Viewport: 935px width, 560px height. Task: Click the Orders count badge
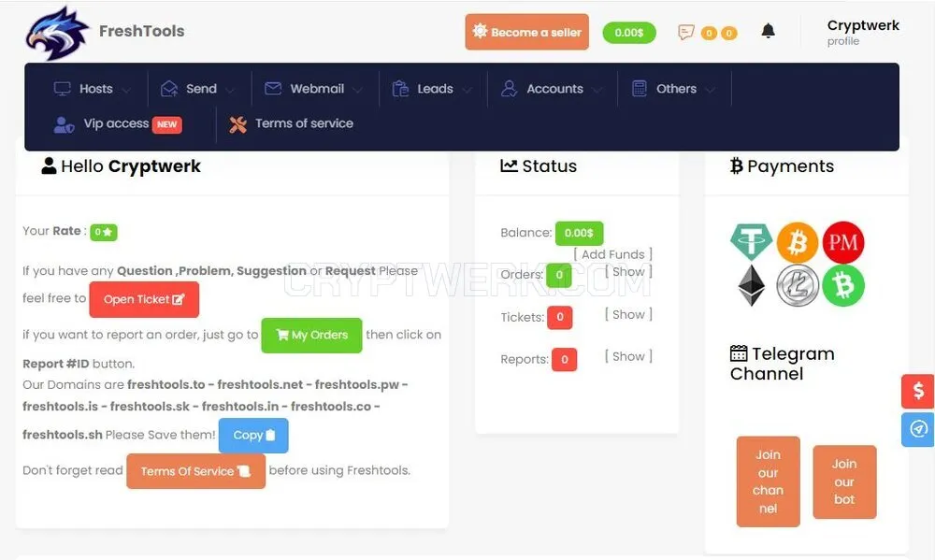pos(559,275)
